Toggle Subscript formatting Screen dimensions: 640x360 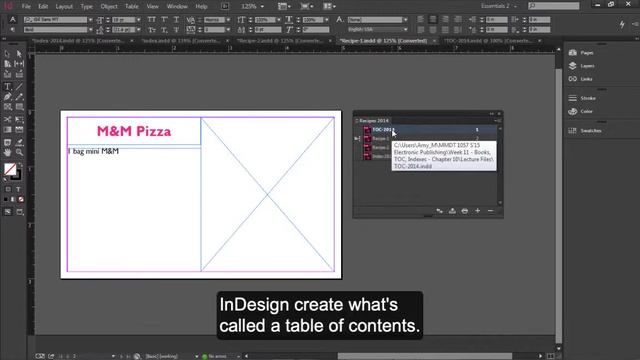(x=164, y=30)
